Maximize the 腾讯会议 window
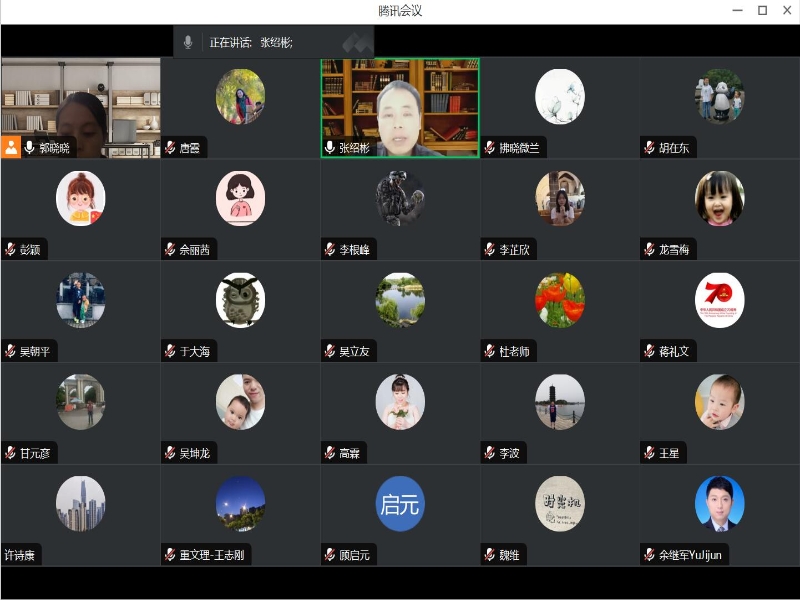The height and width of the screenshot is (600, 800). coord(762,11)
